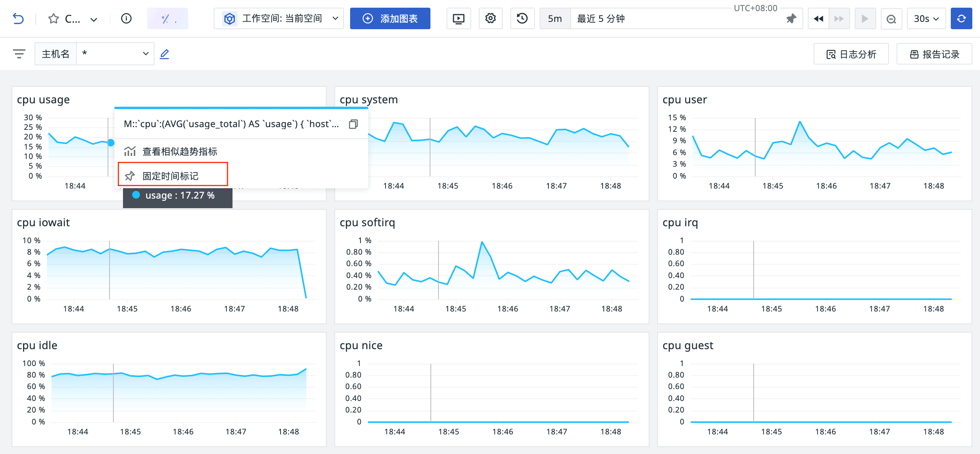This screenshot has height=454, width=980.
Task: Open the 30s refresh interval dropdown
Action: pyautogui.click(x=925, y=18)
